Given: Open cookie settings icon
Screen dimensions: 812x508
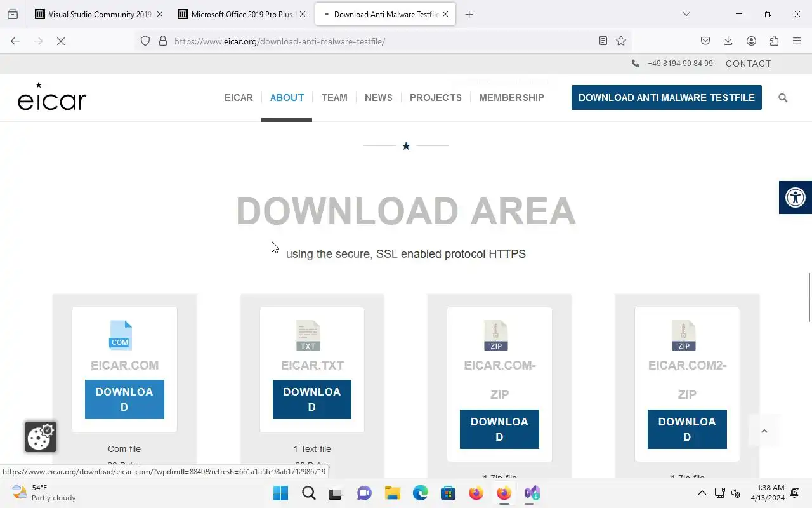Looking at the screenshot, I should coord(41,437).
